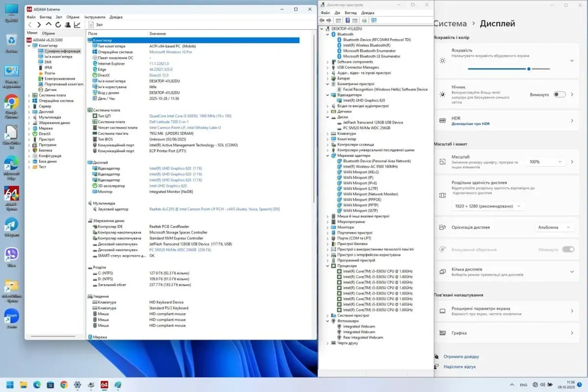Toggle the Блокування обертання rotation lock switch
This screenshot has width=588, height=392.
(x=568, y=249)
